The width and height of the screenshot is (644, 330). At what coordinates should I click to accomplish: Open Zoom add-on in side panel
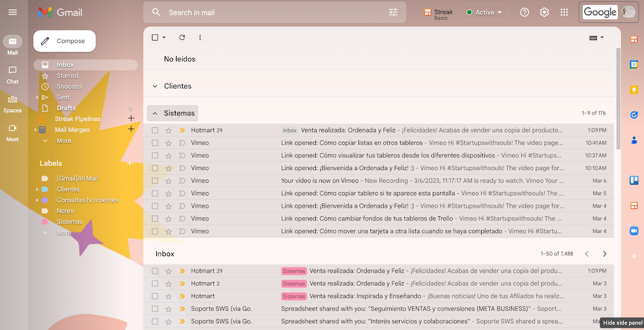point(634,231)
